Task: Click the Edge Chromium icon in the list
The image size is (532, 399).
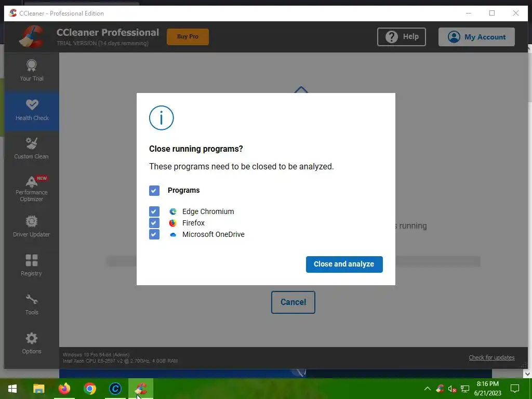Action: pos(173,211)
